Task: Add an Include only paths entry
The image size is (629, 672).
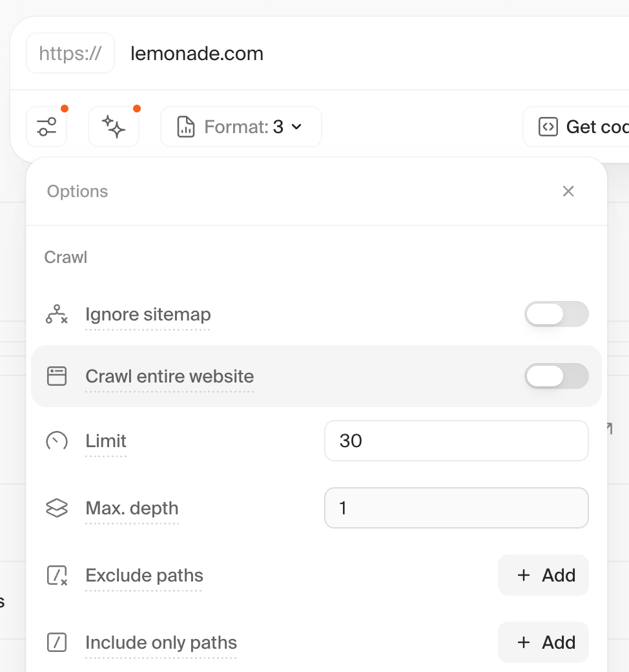Action: coord(543,642)
